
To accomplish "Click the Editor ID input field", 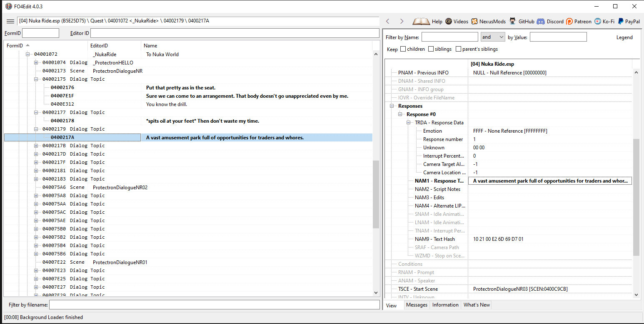I will coord(235,33).
